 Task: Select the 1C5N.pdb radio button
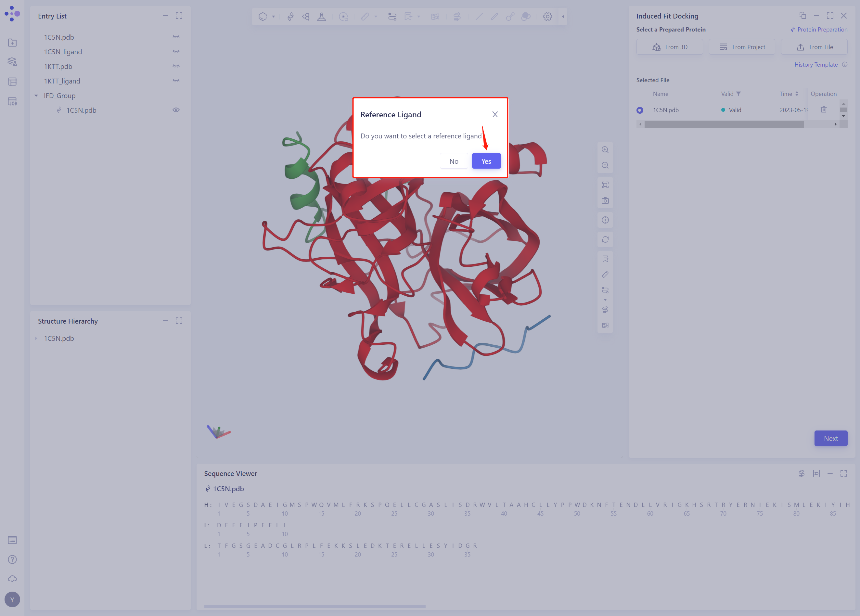click(x=640, y=110)
